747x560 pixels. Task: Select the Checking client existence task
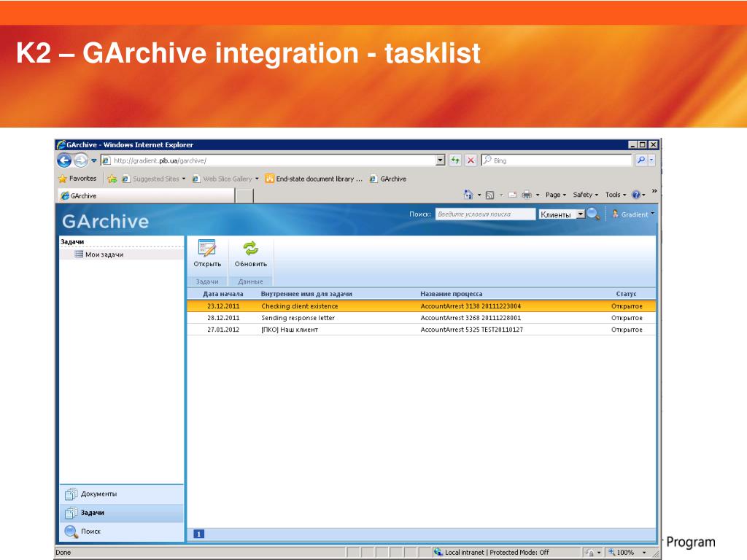pos(300,306)
